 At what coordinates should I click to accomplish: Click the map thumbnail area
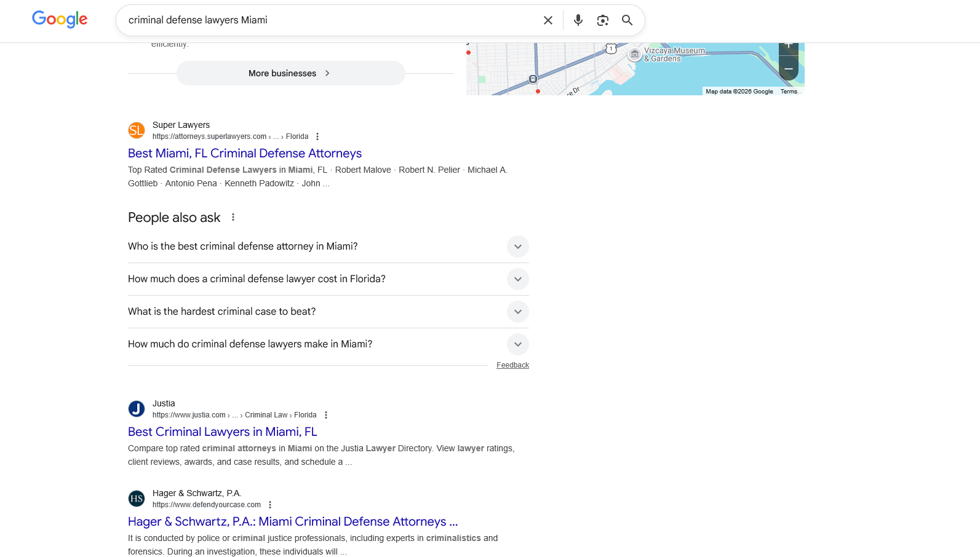tap(635, 69)
